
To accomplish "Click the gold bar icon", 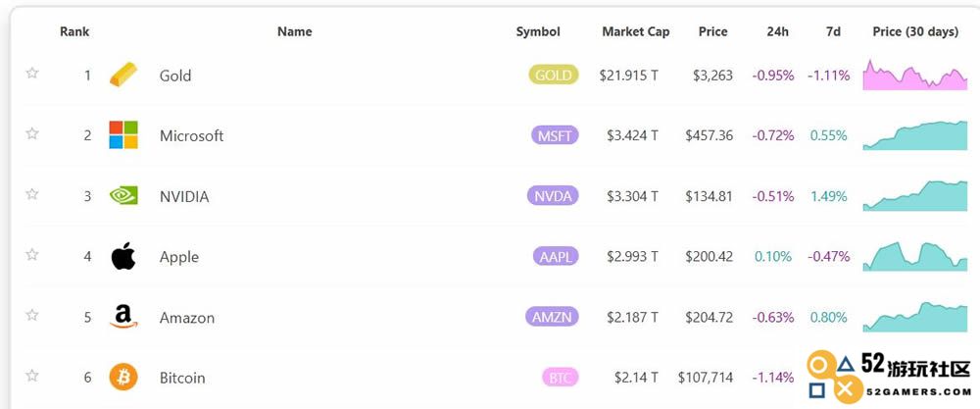I will point(123,76).
